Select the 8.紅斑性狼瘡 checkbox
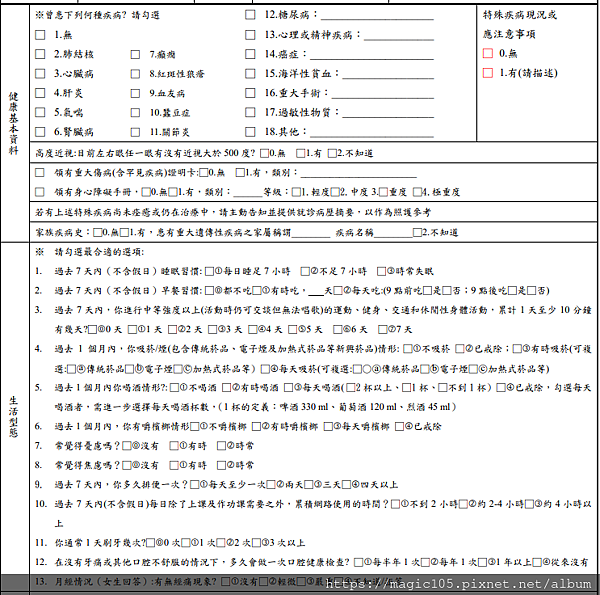Viewport: 600px width, 595px height. point(135,74)
